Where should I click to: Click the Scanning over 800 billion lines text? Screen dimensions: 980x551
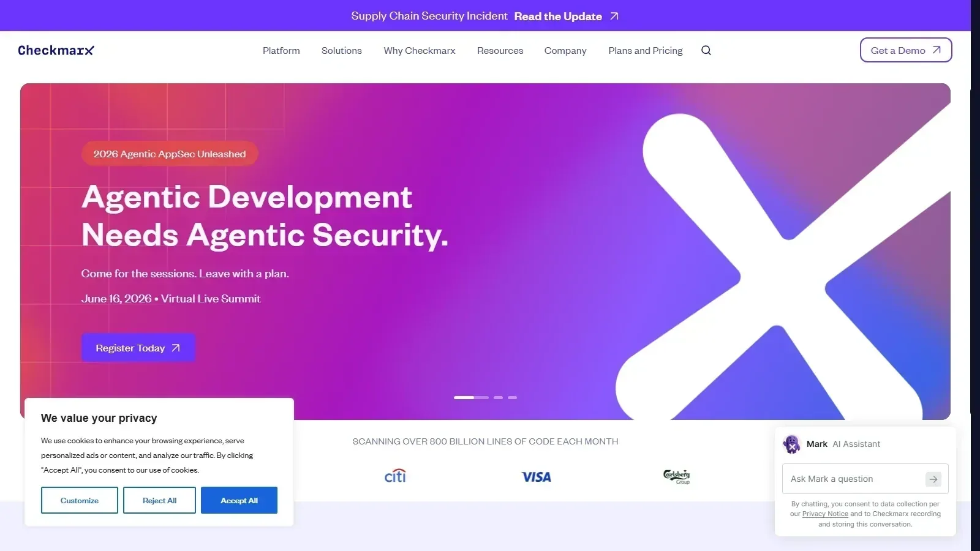tap(485, 441)
